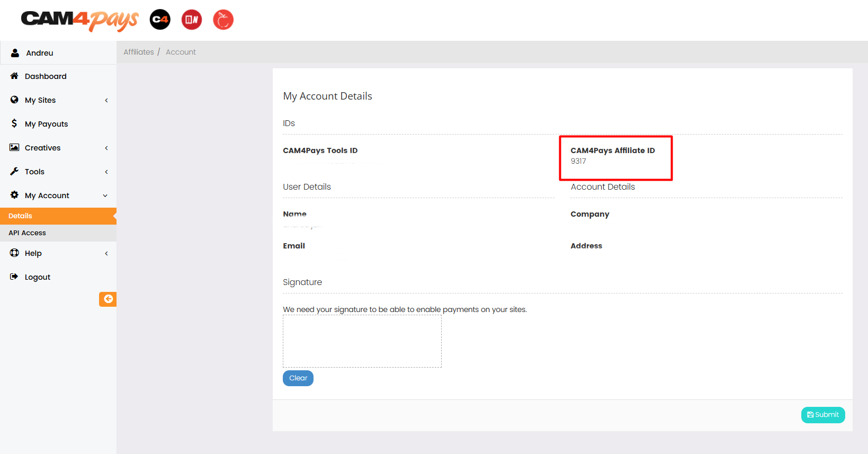Screen dimensions: 868x454
Task: Click the Dashboard home icon
Action: 14,76
